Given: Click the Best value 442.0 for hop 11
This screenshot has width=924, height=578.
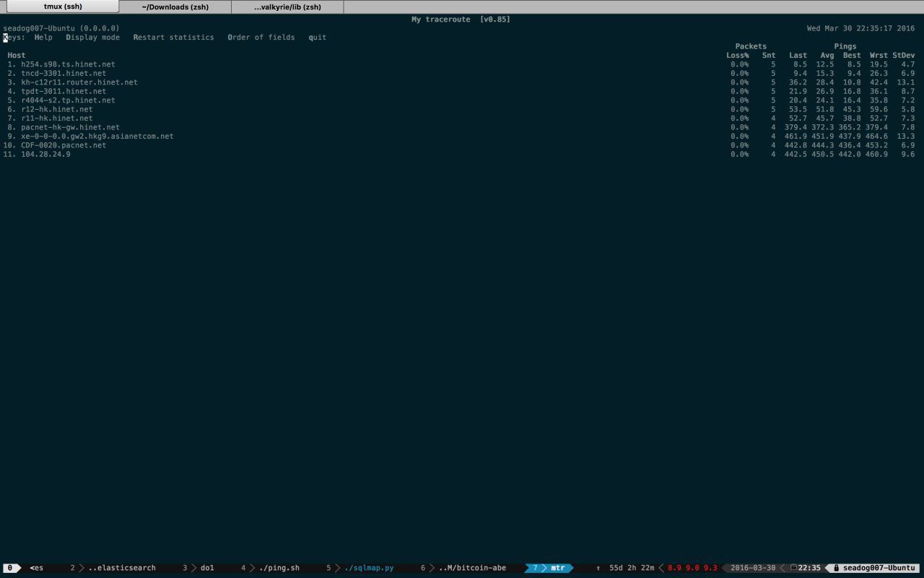Looking at the screenshot, I should 850,155.
